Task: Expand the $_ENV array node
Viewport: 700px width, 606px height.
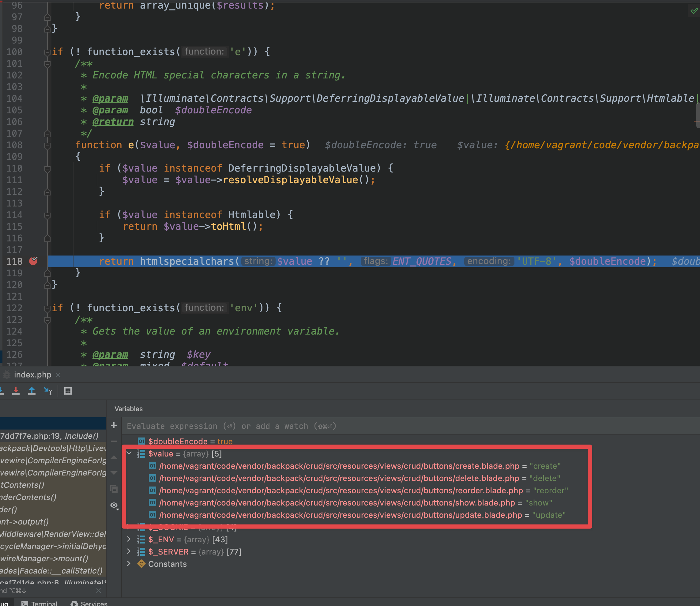Action: (129, 539)
